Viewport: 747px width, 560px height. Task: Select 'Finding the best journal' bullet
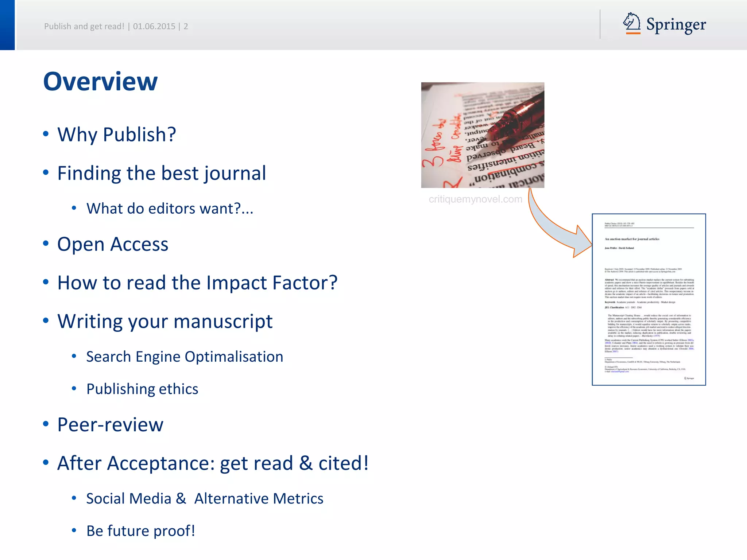click(162, 173)
